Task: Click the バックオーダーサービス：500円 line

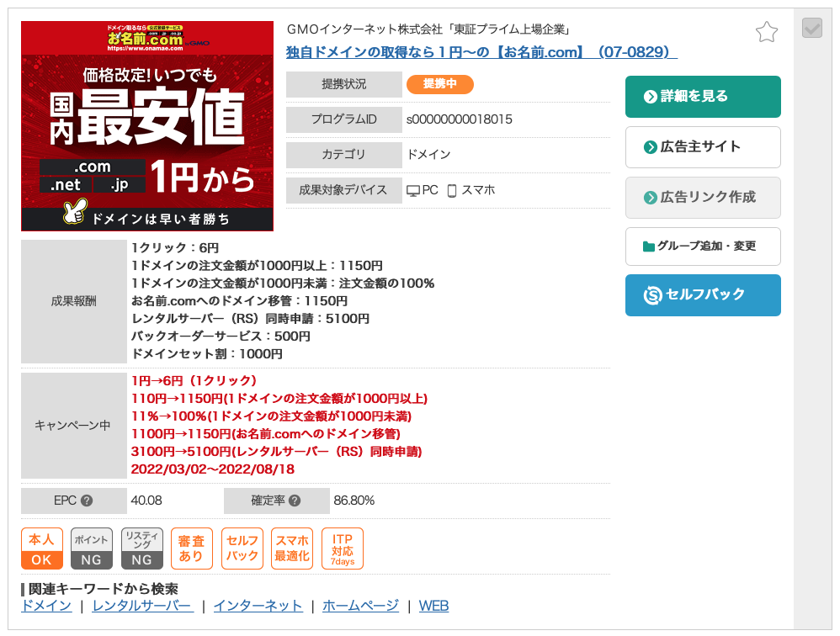Action: pos(221,337)
